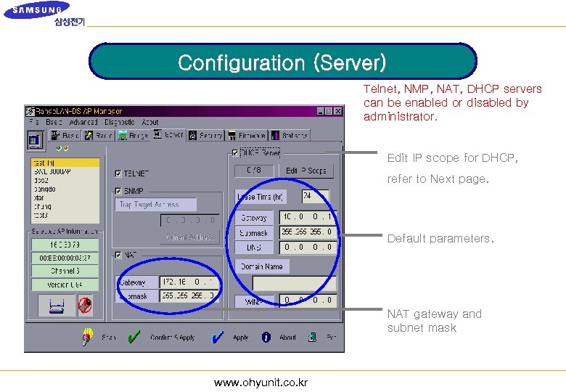Screen dimensions: 566x392
Task: Click the RangeLAN-DS AP Manager title bar icon
Action: point(30,111)
